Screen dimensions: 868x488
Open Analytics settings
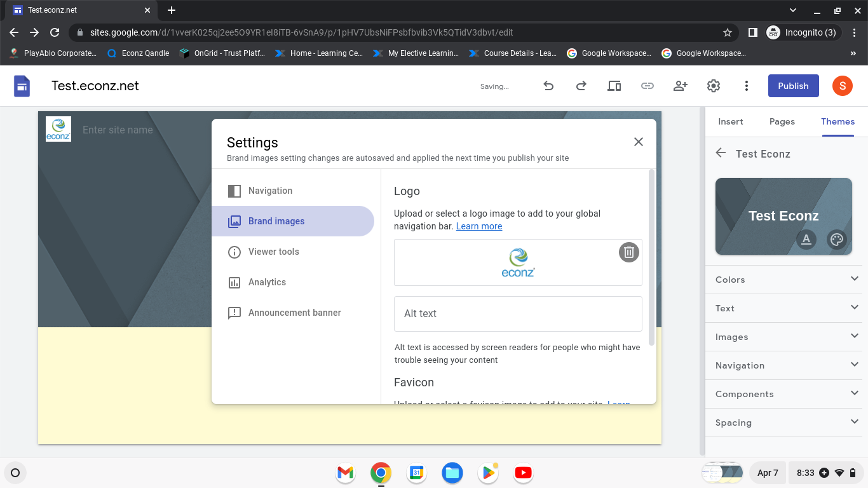coord(293,282)
